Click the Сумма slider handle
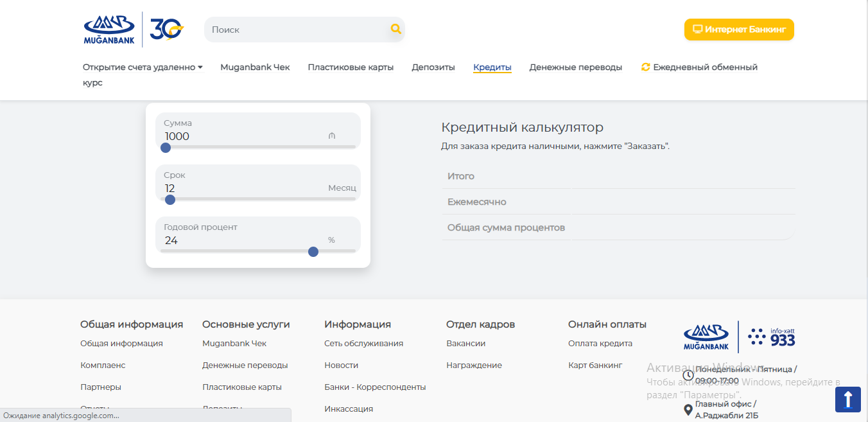 [166, 148]
